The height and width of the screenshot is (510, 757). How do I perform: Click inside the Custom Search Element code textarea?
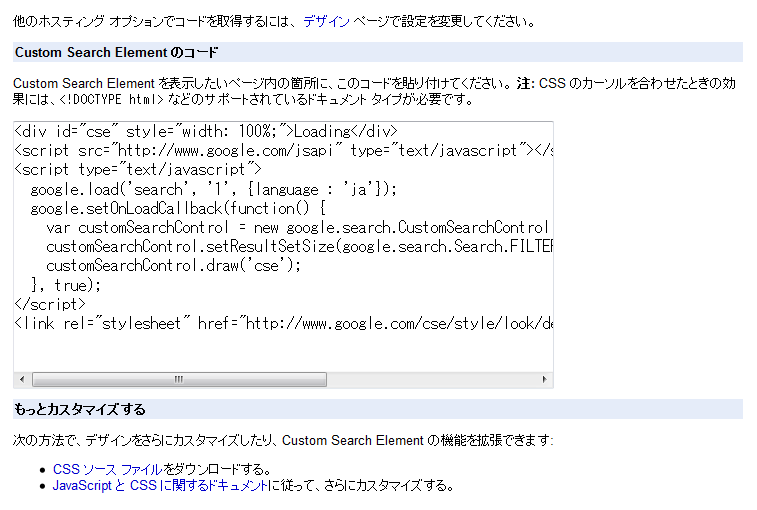pyautogui.click(x=283, y=255)
